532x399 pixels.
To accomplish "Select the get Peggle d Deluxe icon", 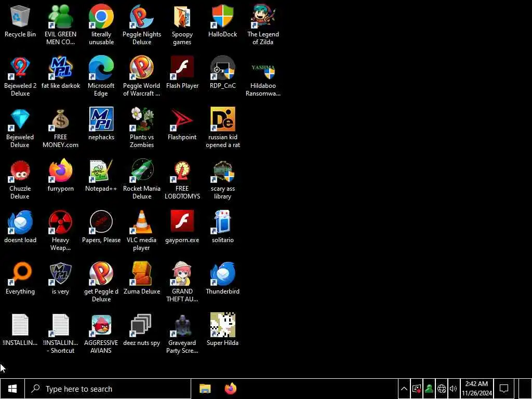I will [x=101, y=282].
